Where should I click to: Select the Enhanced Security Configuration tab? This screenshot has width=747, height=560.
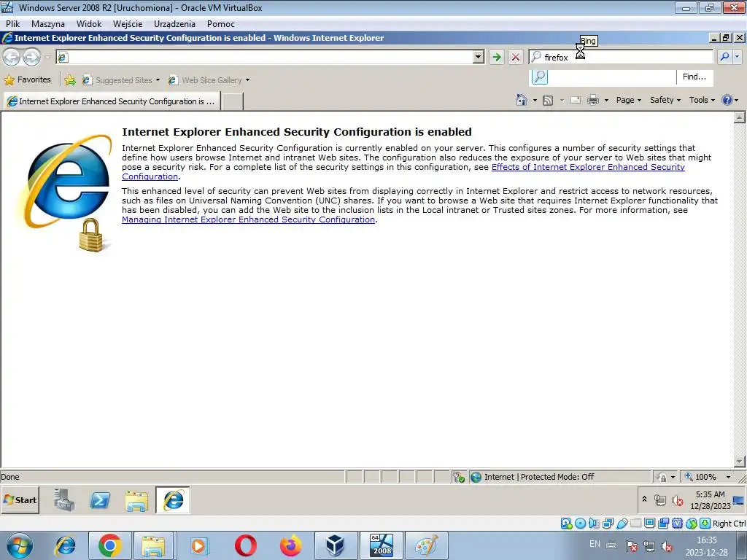112,101
